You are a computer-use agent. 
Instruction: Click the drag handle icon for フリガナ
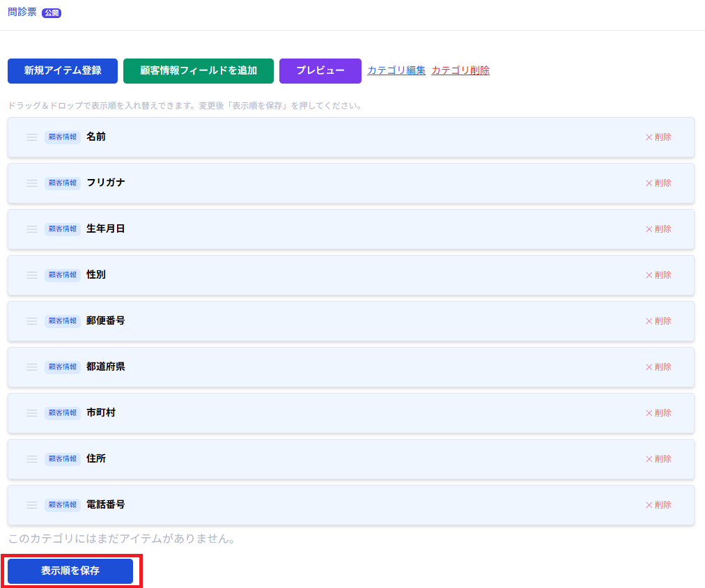pos(32,183)
